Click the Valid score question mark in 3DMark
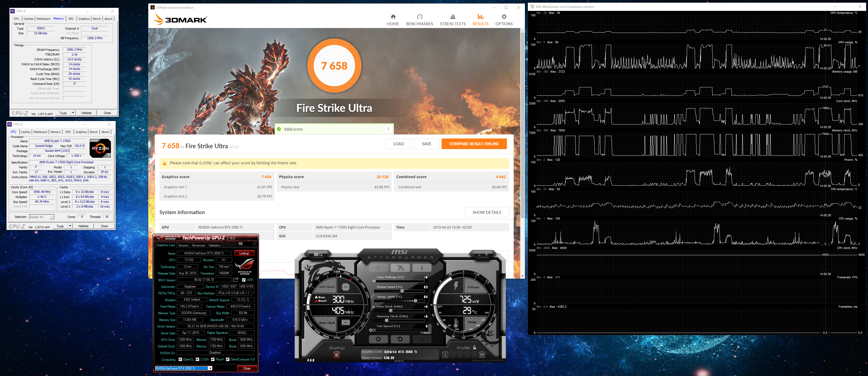Screen dimensions: 868x376 point(388,129)
